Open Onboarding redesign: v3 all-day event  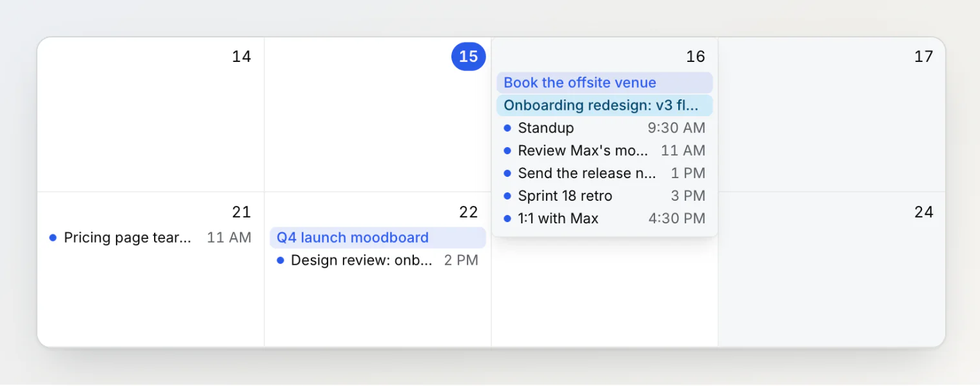605,105
